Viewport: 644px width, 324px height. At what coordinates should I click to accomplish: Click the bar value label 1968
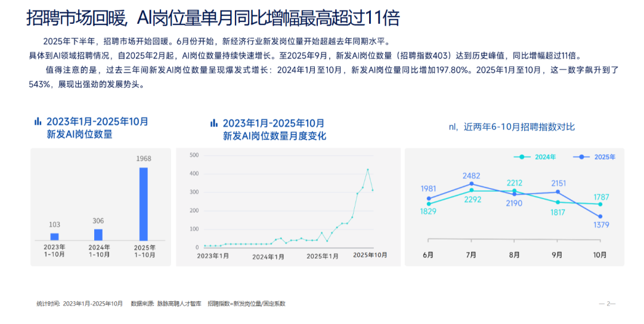[144, 158]
